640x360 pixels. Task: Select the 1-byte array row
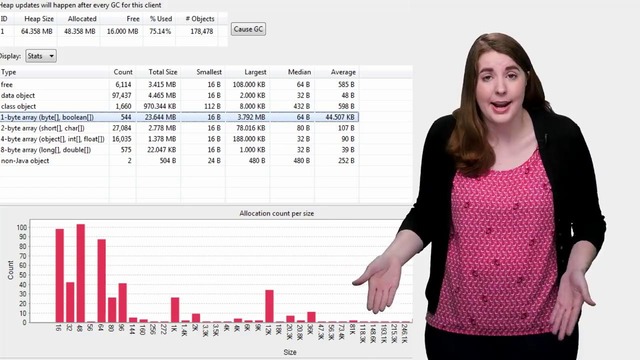click(x=180, y=117)
